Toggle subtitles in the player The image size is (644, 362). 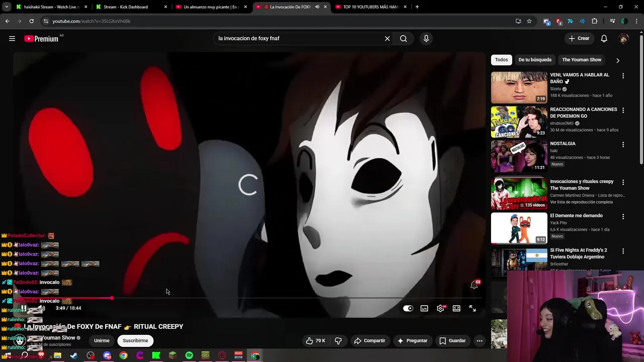tap(424, 308)
